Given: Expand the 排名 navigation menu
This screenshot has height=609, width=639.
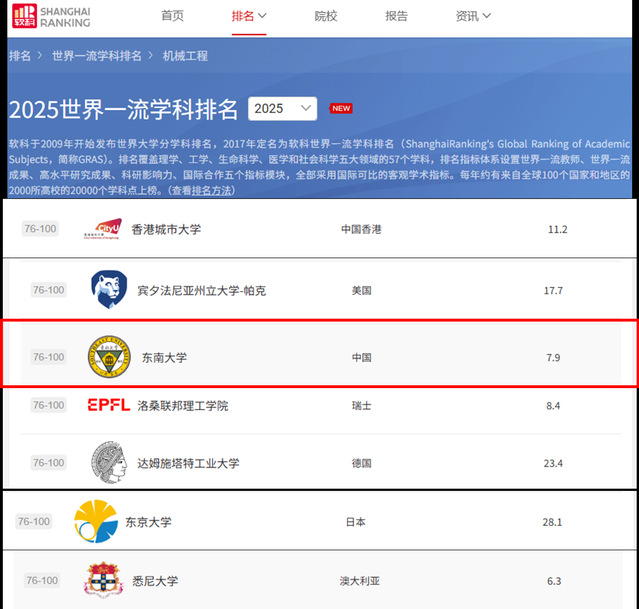Looking at the screenshot, I should [249, 16].
